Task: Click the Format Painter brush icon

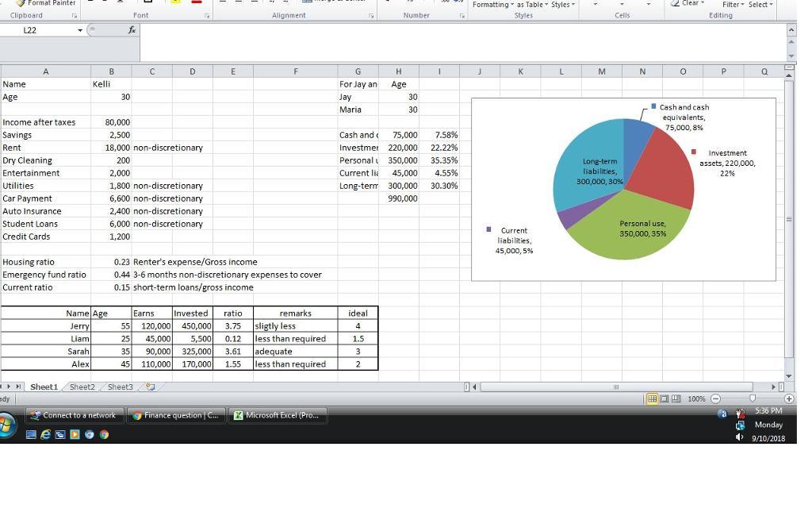Action: point(21,3)
